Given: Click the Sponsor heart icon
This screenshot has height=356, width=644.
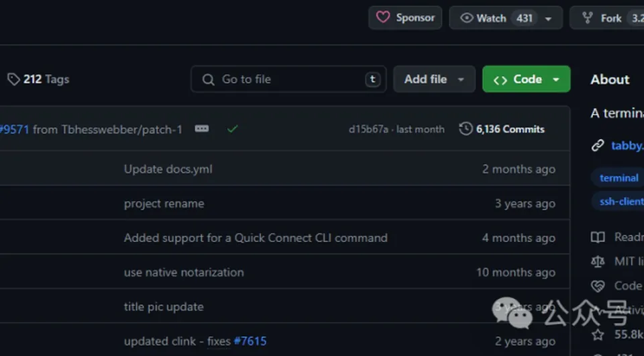Looking at the screenshot, I should pyautogui.click(x=383, y=17).
